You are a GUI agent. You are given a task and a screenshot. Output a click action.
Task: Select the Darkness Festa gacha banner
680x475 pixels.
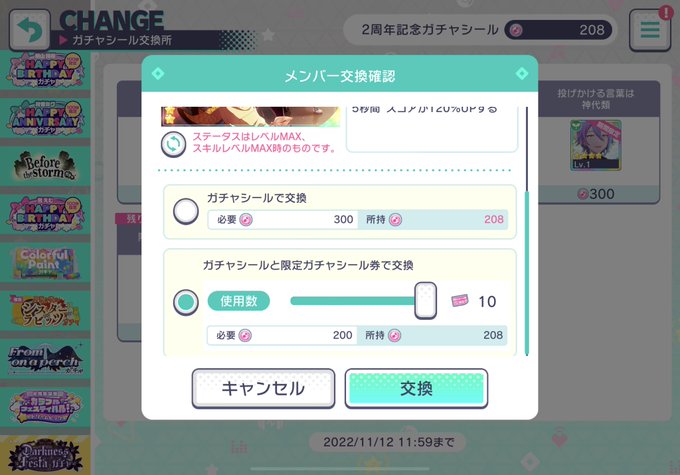(45, 456)
